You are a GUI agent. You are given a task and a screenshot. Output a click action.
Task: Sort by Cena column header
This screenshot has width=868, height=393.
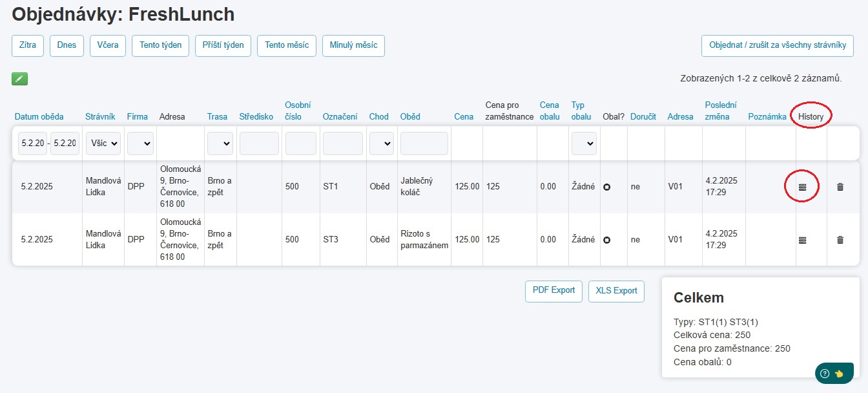(464, 117)
